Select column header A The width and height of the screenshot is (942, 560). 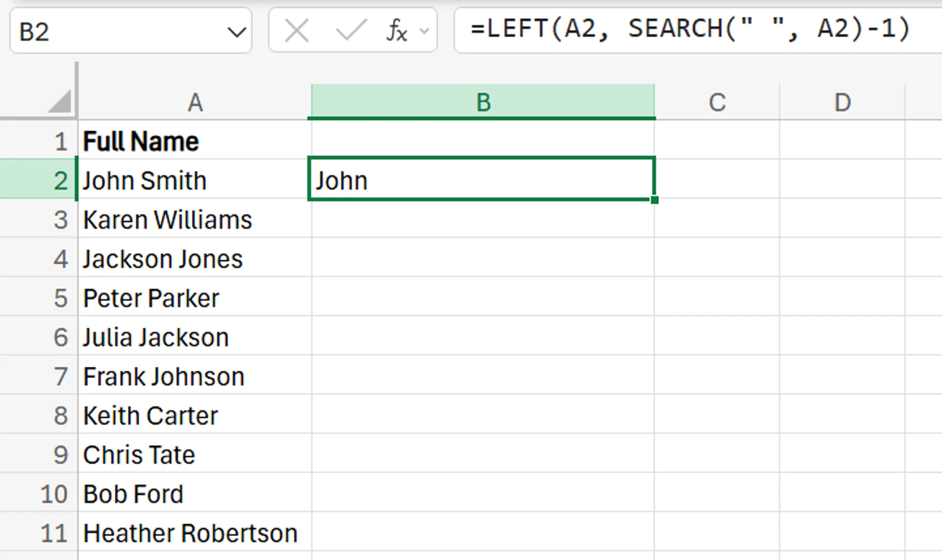(195, 102)
